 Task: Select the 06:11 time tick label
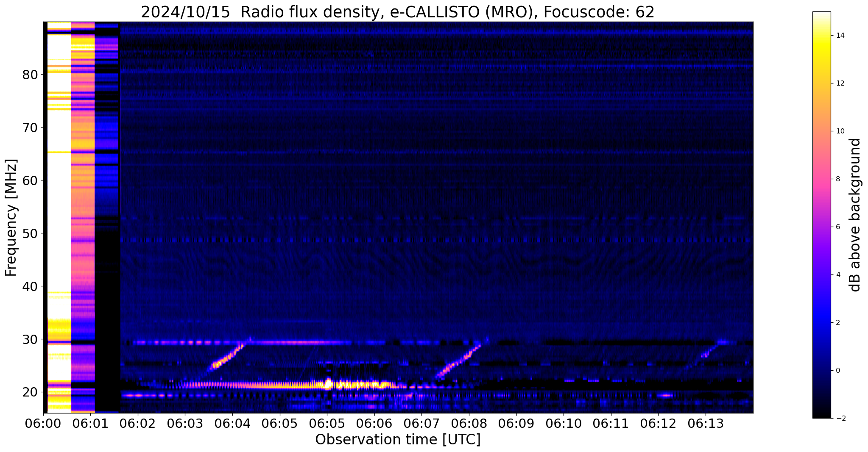tap(611, 423)
